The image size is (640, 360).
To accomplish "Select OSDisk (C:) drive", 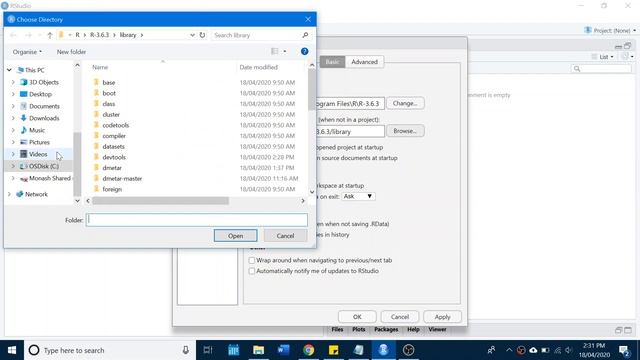I will point(44,166).
